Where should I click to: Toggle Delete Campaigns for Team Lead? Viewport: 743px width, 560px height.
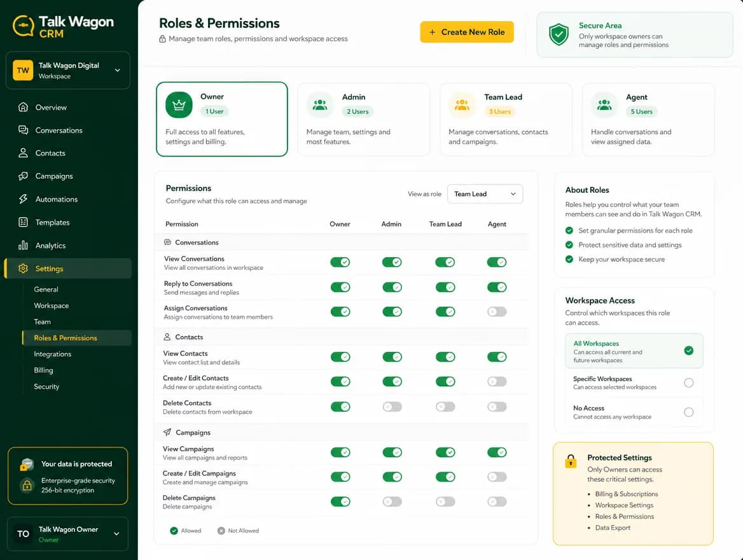tap(445, 501)
